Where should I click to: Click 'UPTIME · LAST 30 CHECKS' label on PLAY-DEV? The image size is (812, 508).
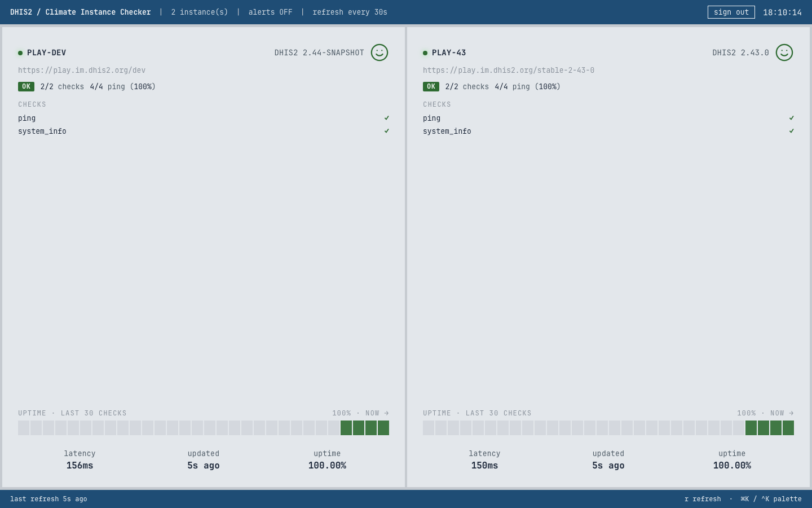72,413
